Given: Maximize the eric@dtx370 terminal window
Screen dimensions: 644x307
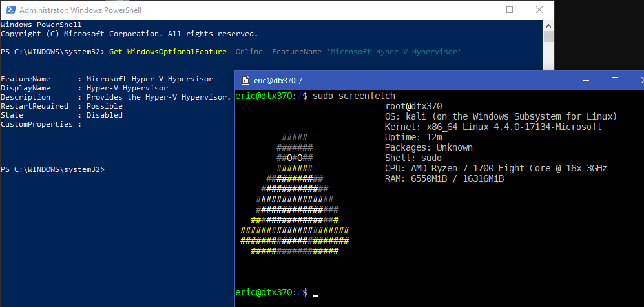Looking at the screenshot, I should (x=615, y=81).
